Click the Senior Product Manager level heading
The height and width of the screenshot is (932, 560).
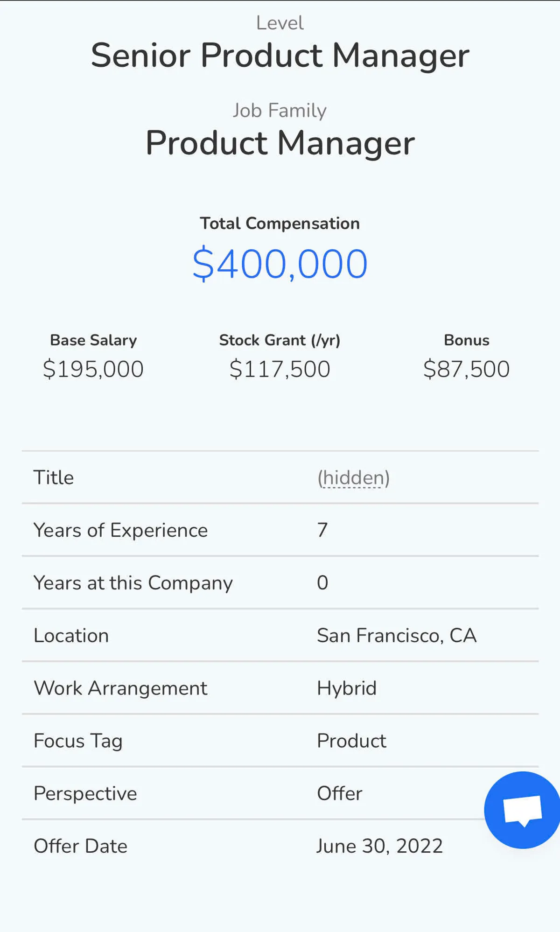[x=280, y=56]
